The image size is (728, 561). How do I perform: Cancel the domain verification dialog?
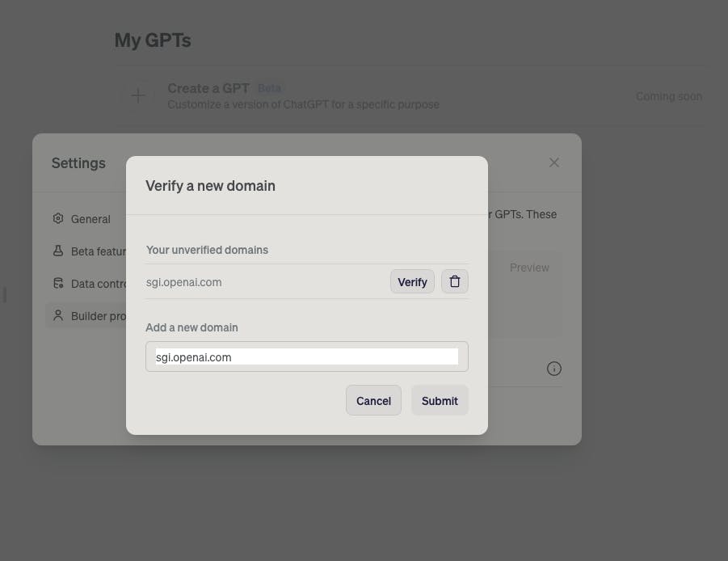(x=373, y=400)
